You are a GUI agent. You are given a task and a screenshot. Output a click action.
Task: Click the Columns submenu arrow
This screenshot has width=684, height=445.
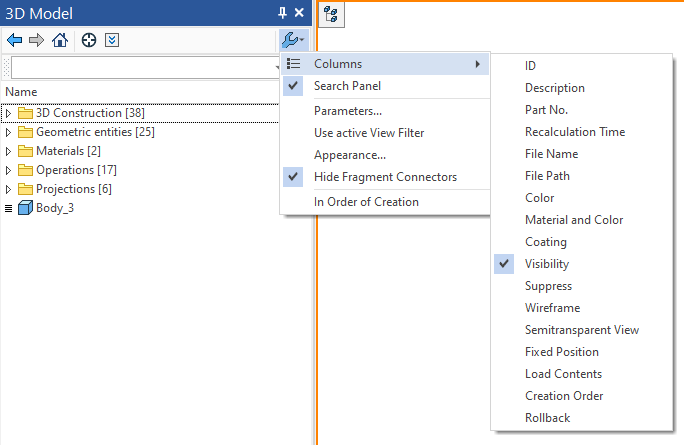[x=478, y=64]
